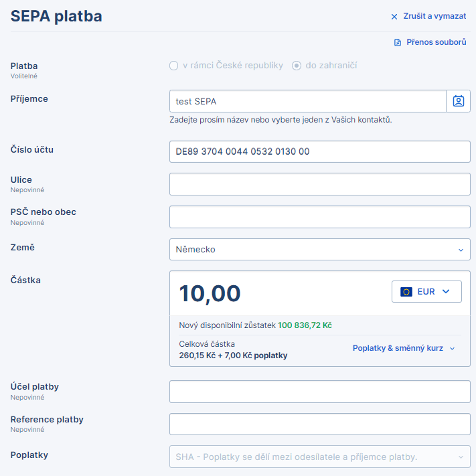Click the Reference platby input field
Viewport: 476px width, 476px height.
click(x=319, y=424)
